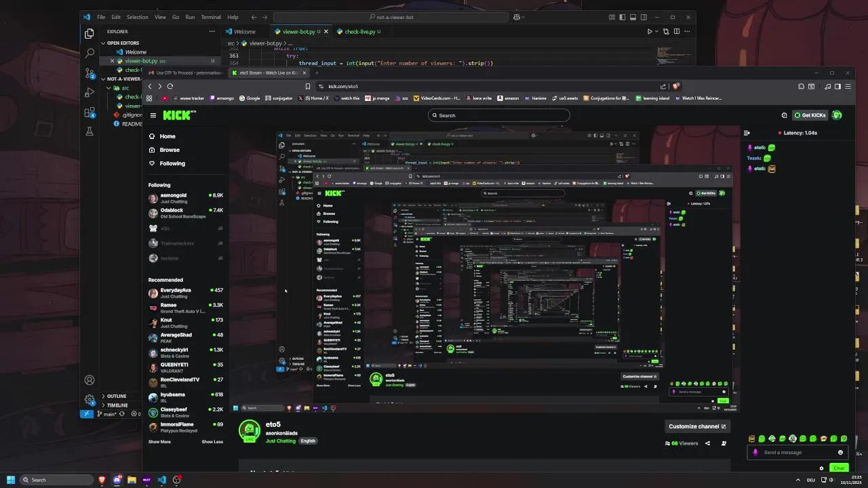The width and height of the screenshot is (868, 488).
Task: Open Copilot chat icon in VS Code title bar
Action: (517, 17)
